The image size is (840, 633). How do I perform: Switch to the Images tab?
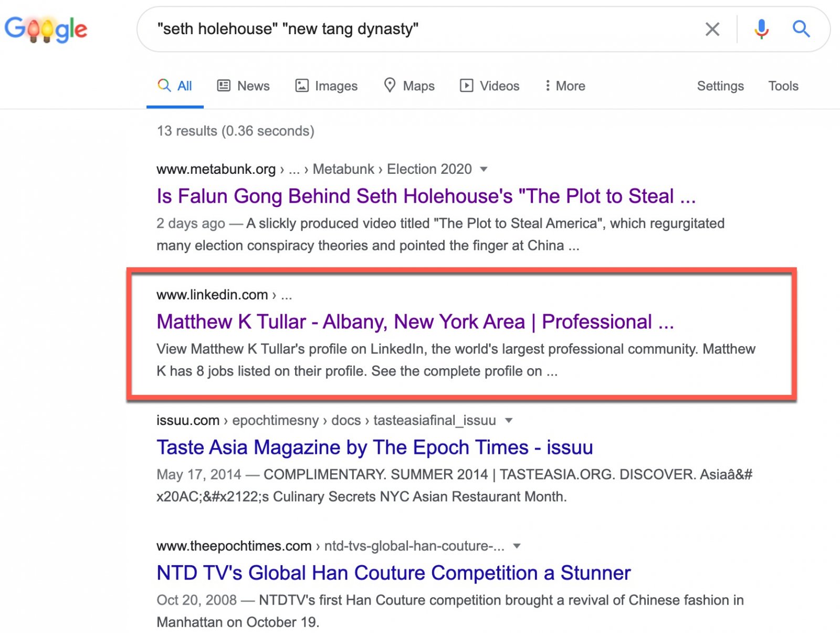coord(327,86)
